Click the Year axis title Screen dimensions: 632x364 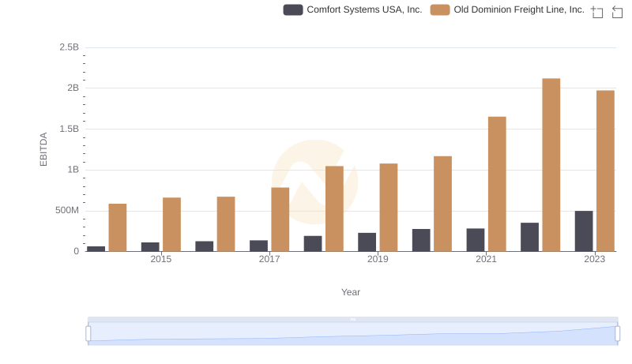point(351,292)
